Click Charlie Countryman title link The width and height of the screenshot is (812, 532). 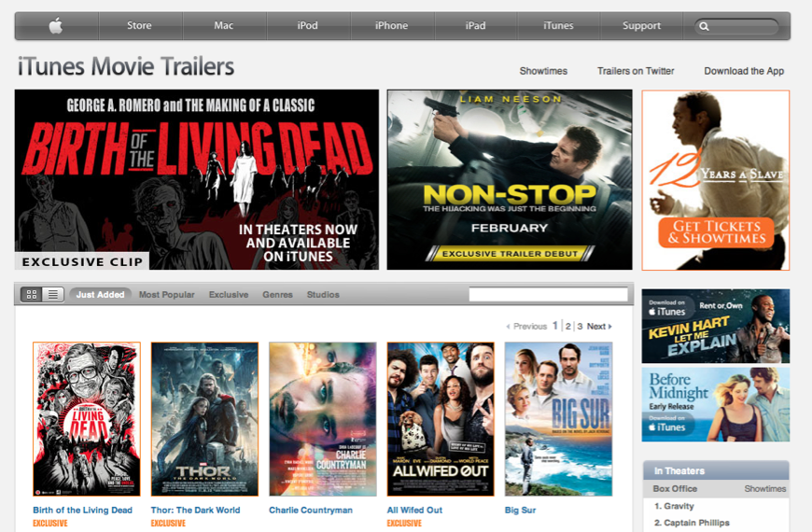pos(311,511)
